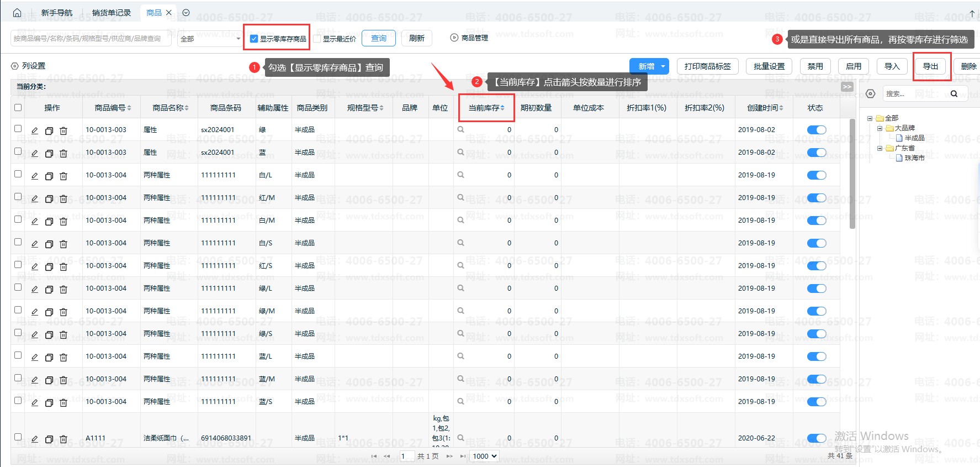Click delete trash icon for A1111 row
980x467 pixels.
pyautogui.click(x=63, y=439)
